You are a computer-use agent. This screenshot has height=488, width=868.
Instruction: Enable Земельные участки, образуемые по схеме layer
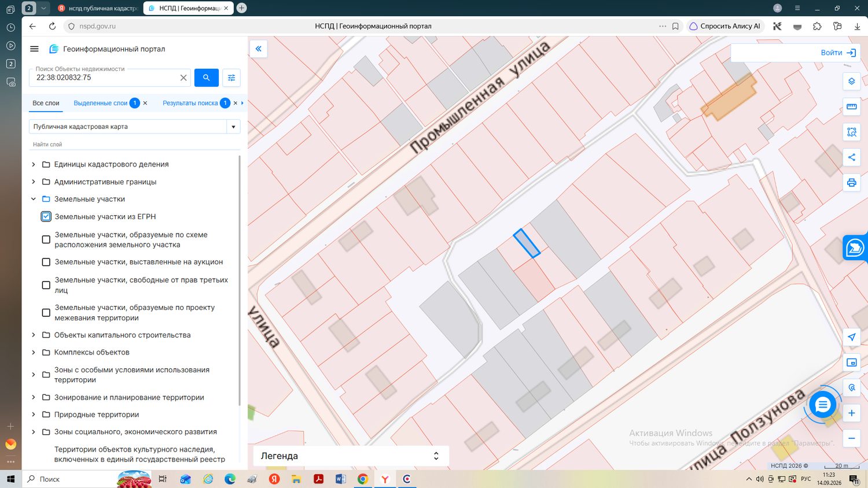pos(46,239)
